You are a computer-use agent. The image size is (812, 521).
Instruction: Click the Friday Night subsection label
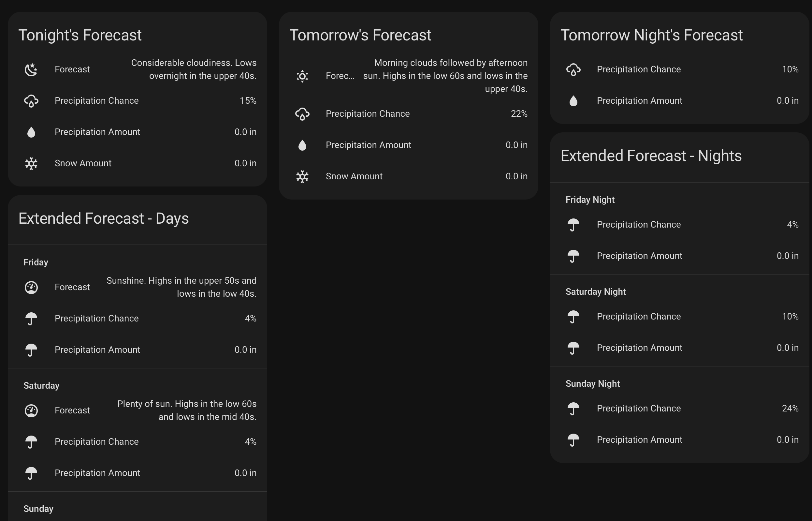point(590,200)
